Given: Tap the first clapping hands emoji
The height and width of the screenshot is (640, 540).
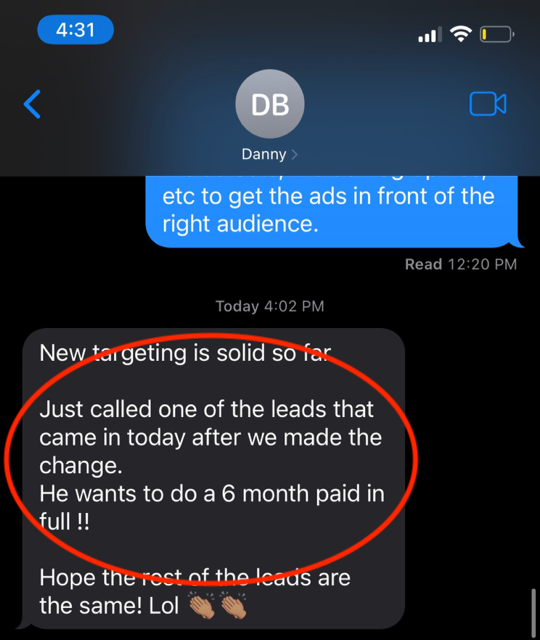Looking at the screenshot, I should tap(201, 606).
